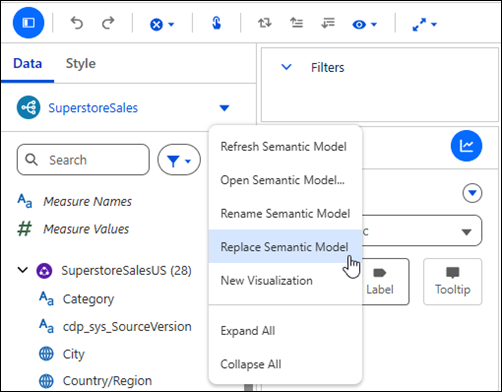Click the Category text type icon
Image resolution: width=502 pixels, height=392 pixels.
click(46, 298)
